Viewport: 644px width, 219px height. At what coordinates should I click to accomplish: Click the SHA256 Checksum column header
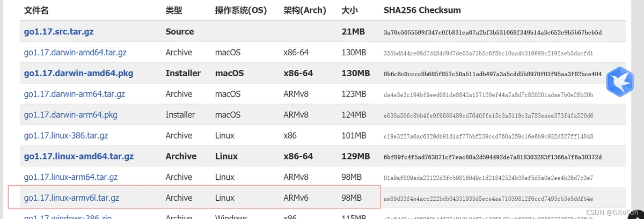(x=422, y=10)
